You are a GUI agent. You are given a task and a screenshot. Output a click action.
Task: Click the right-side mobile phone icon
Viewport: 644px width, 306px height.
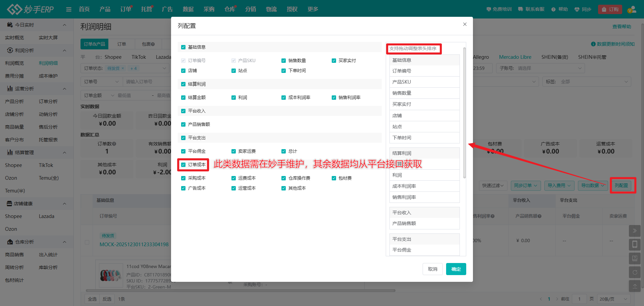(635, 245)
